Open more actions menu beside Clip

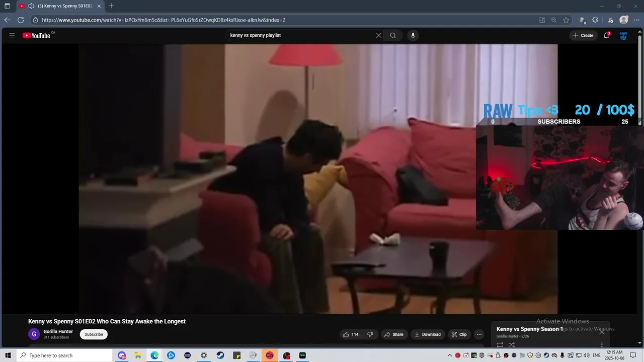[479, 334]
